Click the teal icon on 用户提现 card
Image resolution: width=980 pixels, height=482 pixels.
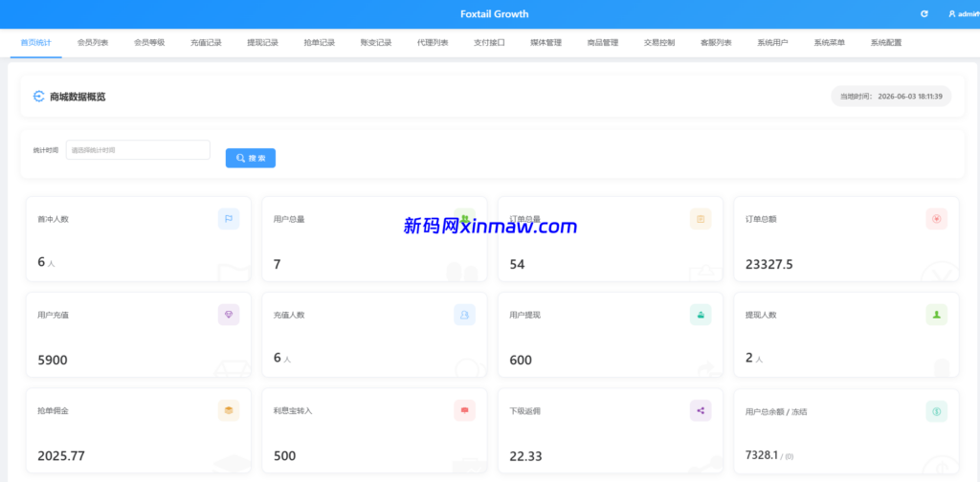click(x=701, y=315)
